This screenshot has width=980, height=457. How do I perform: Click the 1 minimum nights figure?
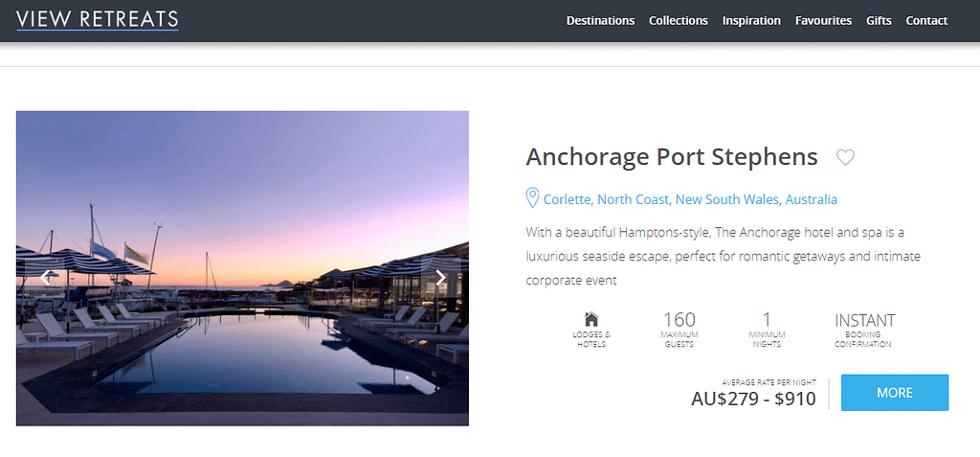[x=767, y=320]
